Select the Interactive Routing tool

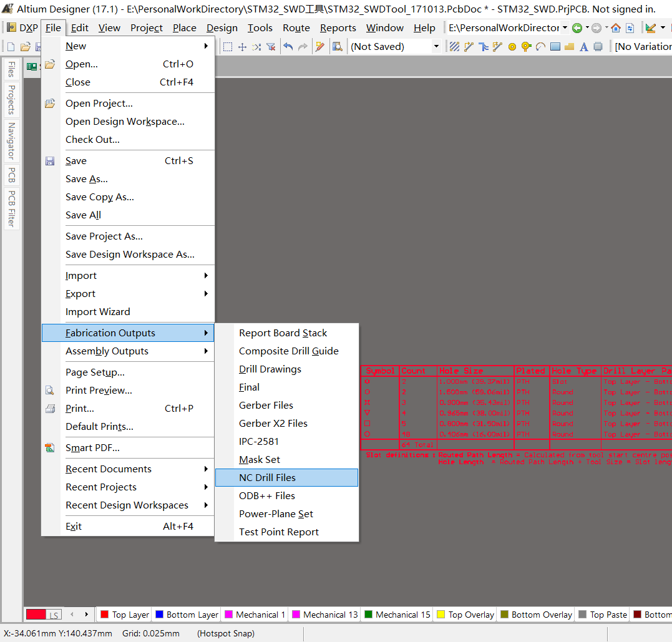[x=469, y=47]
